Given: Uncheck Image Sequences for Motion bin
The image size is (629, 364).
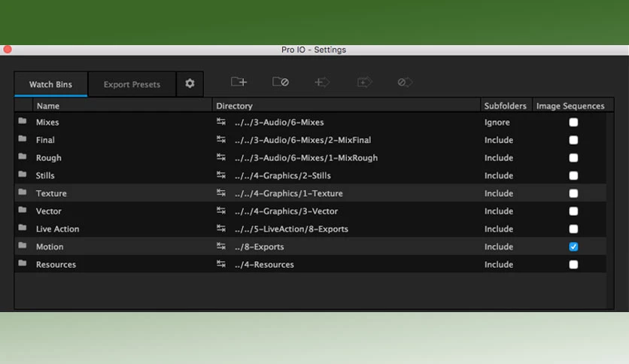Looking at the screenshot, I should tap(573, 247).
